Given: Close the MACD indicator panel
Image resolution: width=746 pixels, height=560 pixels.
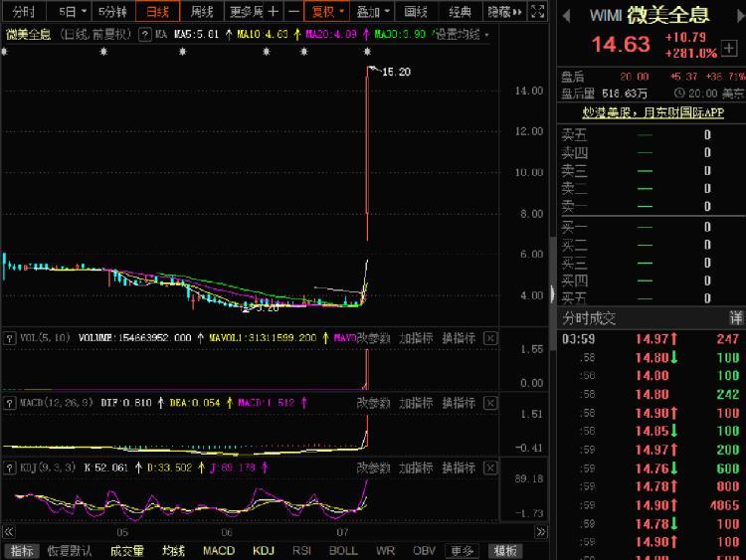Looking at the screenshot, I should click(x=490, y=403).
